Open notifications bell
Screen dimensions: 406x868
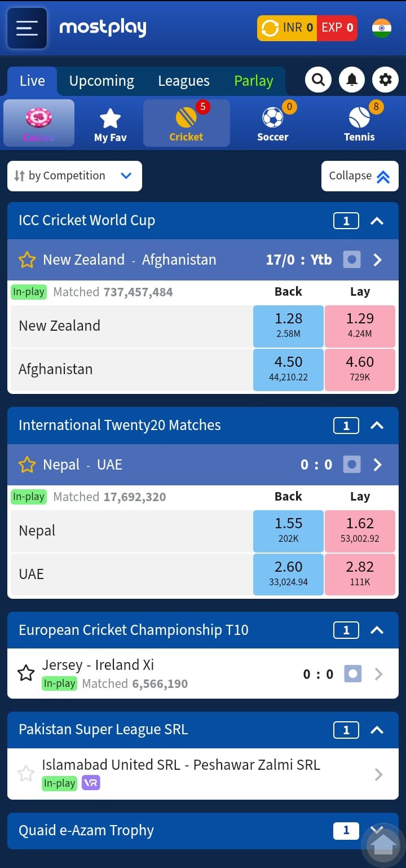(x=352, y=80)
